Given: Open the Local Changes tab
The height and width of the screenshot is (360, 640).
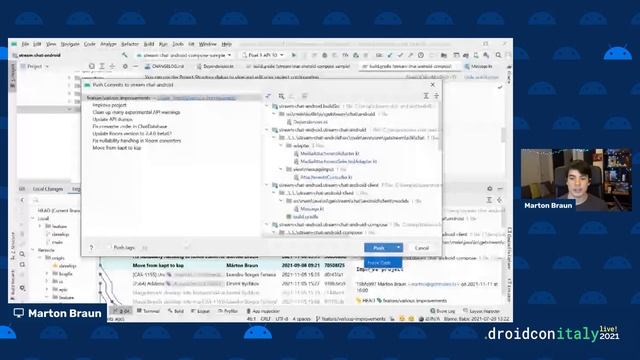Looking at the screenshot, I should pyautogui.click(x=48, y=189).
